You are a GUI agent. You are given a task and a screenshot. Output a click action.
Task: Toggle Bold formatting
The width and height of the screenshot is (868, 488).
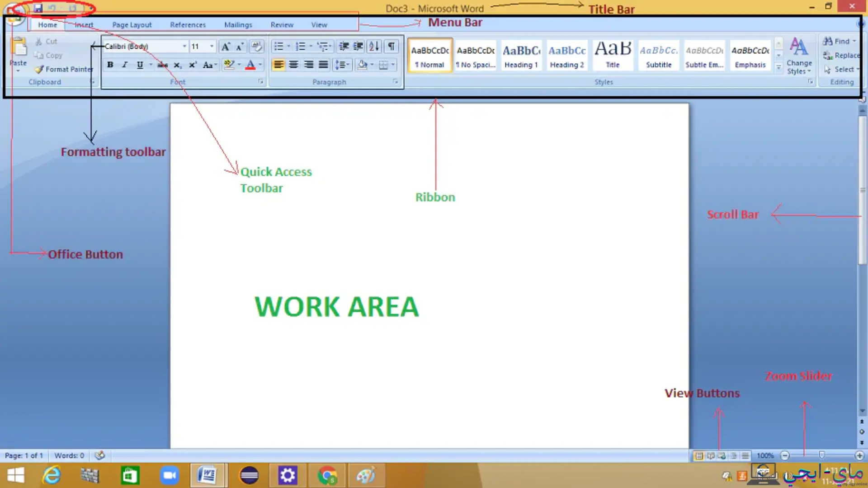(110, 65)
